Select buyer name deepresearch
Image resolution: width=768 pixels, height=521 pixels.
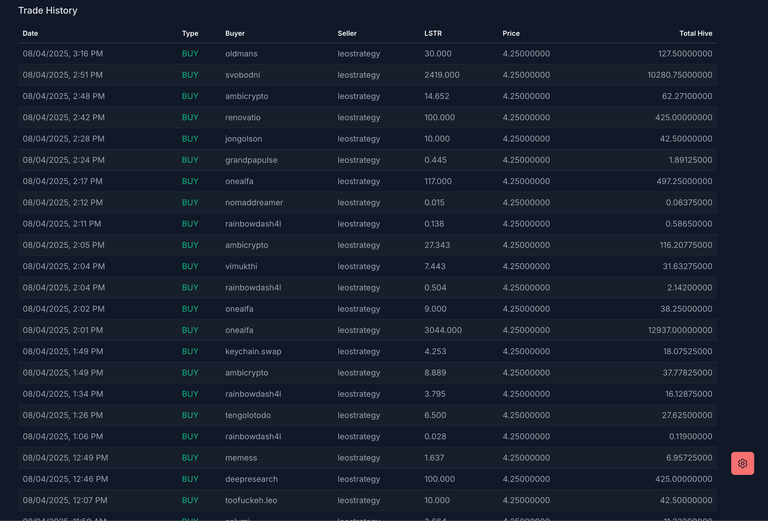click(251, 479)
